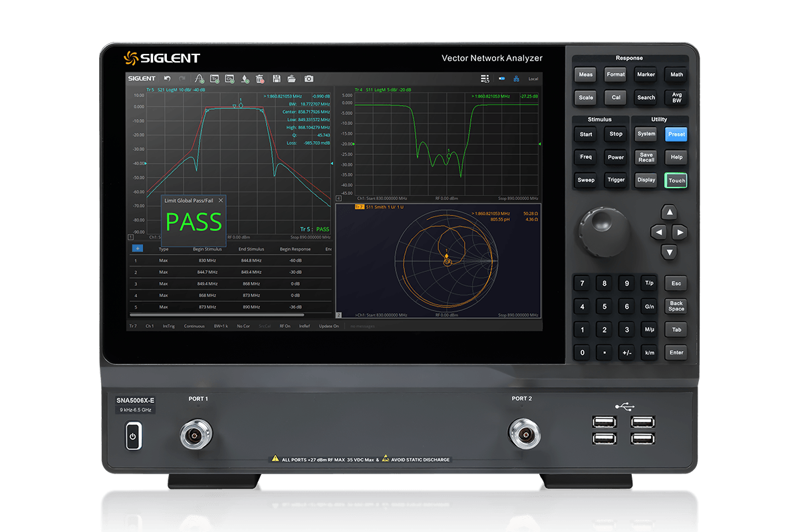Click the T/p unit key
Screen dimensions: 798x532
pos(649,283)
